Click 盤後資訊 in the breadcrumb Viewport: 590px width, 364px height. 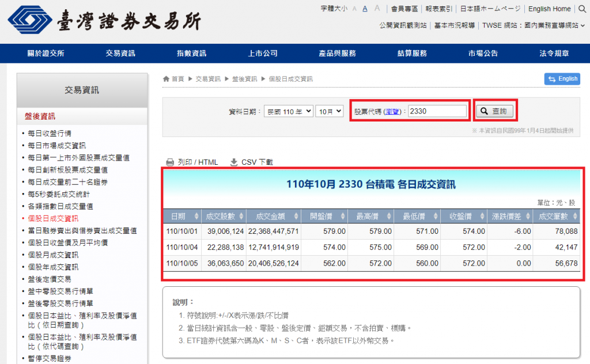244,78
